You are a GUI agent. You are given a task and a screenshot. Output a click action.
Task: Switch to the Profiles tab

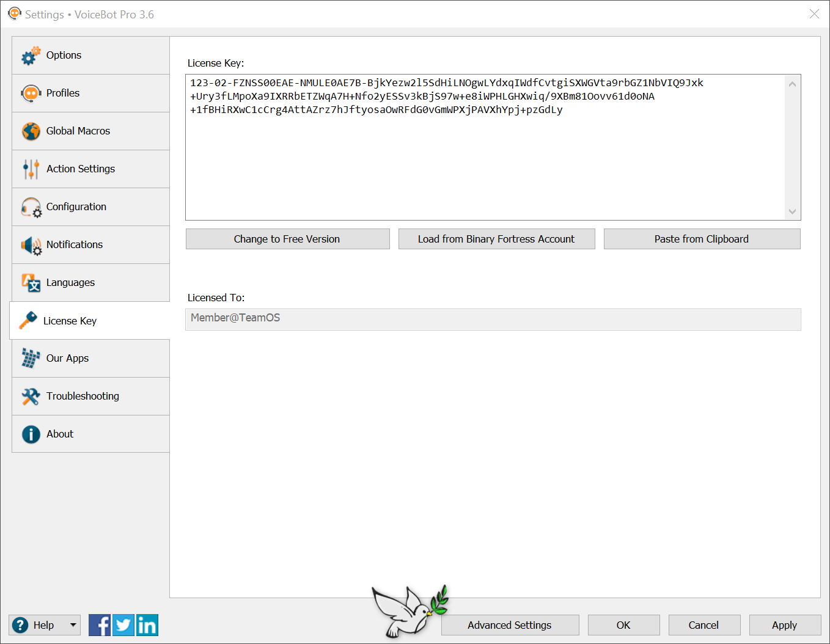click(90, 93)
